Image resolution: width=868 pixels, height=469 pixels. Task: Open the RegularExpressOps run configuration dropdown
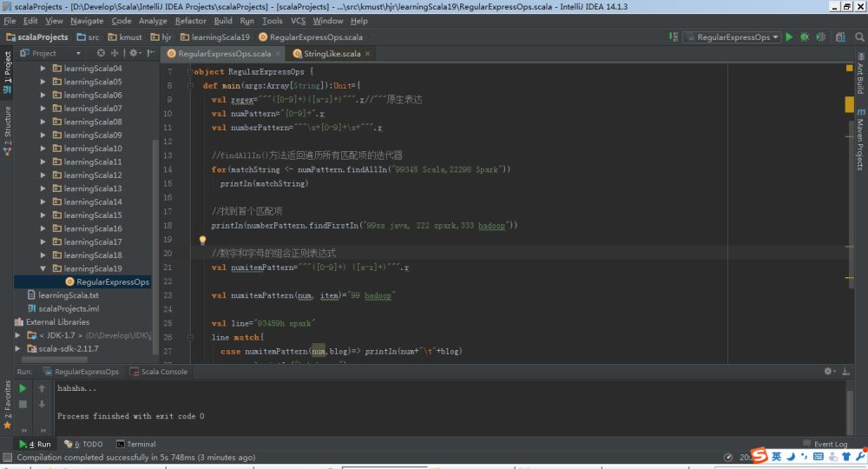pyautogui.click(x=733, y=37)
